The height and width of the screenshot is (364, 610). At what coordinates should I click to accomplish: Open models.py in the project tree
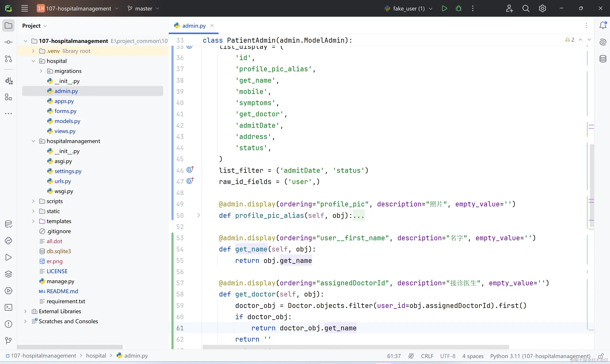pyautogui.click(x=67, y=121)
